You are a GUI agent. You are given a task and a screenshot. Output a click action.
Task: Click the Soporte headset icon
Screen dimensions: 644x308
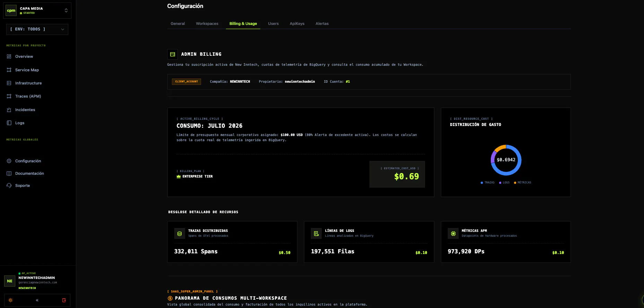pos(9,185)
